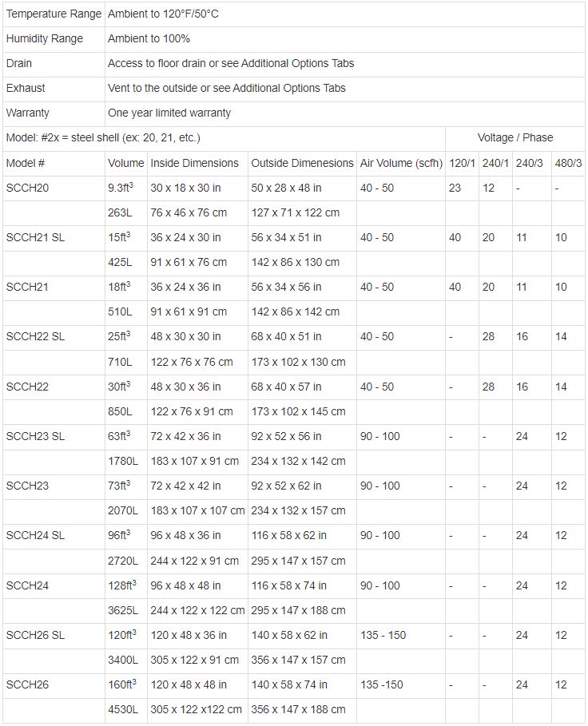Click the Humidity Range value Ambient to 100%
588x726 pixels.
click(149, 38)
